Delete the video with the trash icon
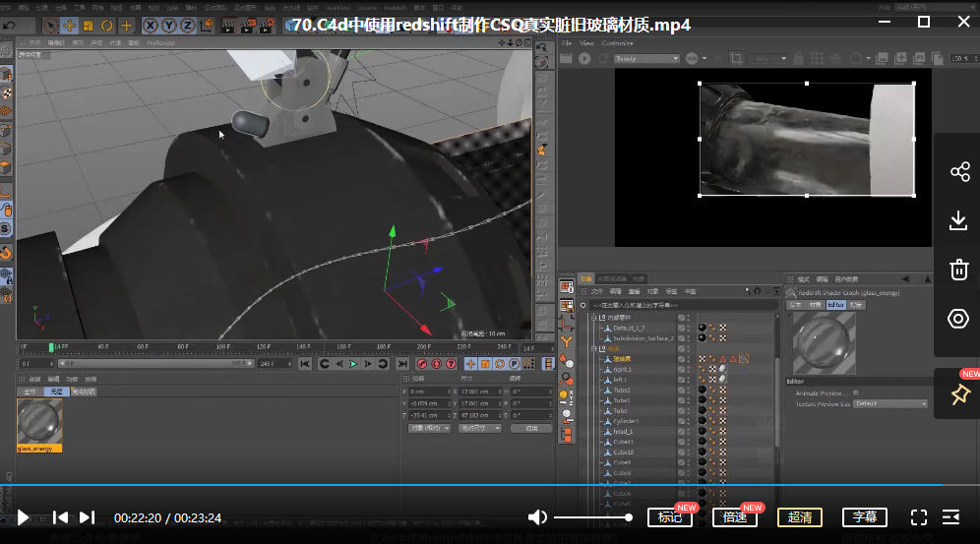This screenshot has width=980, height=544. click(x=959, y=270)
